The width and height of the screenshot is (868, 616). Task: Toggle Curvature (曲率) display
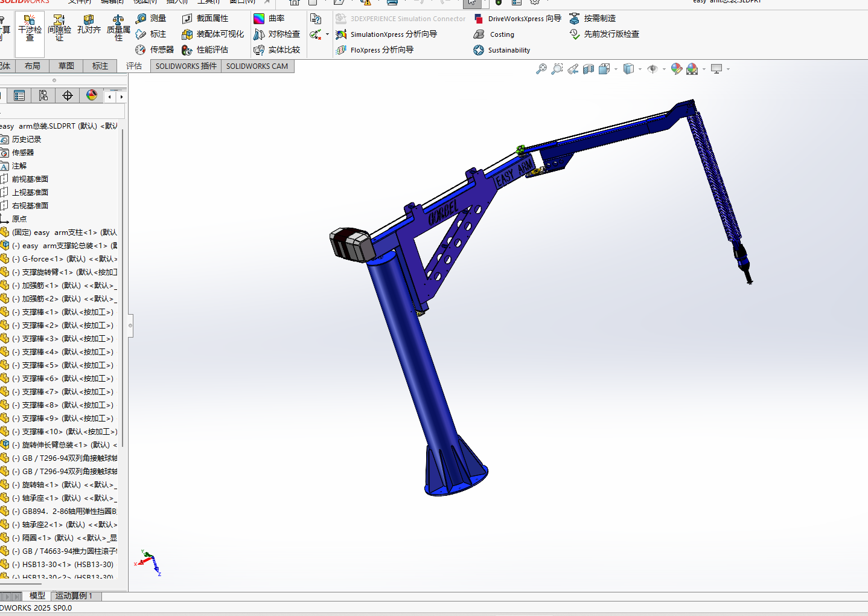point(269,19)
